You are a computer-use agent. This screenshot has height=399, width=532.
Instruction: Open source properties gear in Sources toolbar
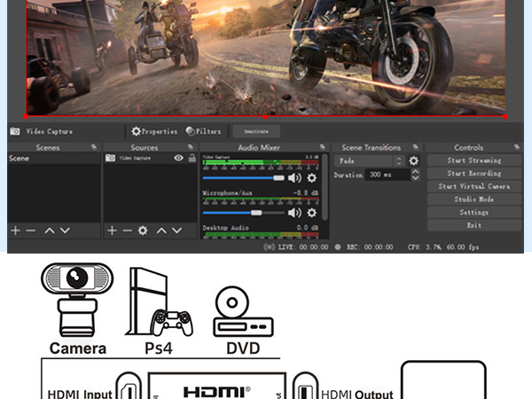(143, 231)
